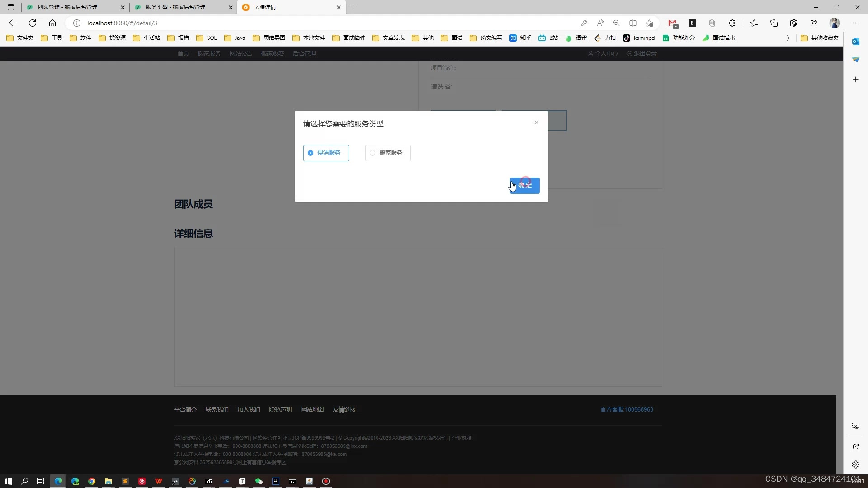Open 后台管理 navigation item
This screenshot has width=868, height=488.
click(x=304, y=53)
